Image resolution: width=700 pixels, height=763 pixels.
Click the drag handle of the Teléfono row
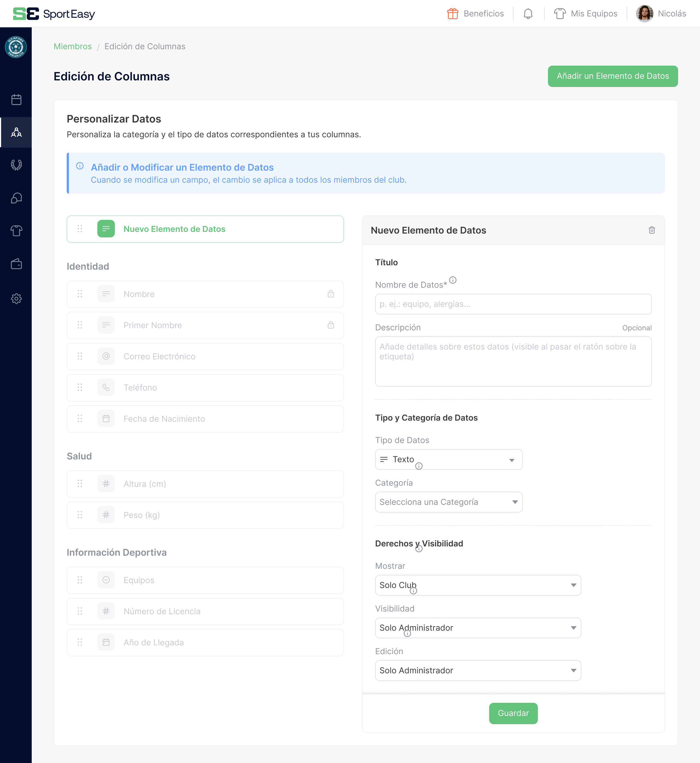pyautogui.click(x=80, y=387)
